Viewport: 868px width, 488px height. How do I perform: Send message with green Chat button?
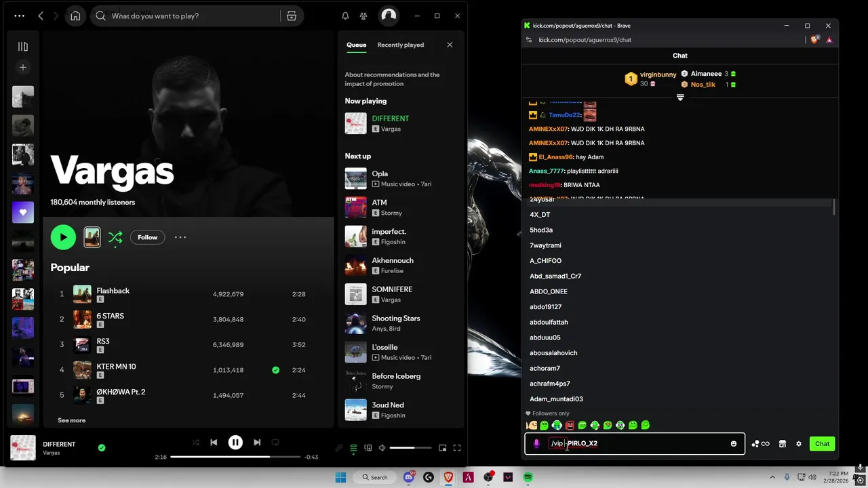click(x=822, y=443)
